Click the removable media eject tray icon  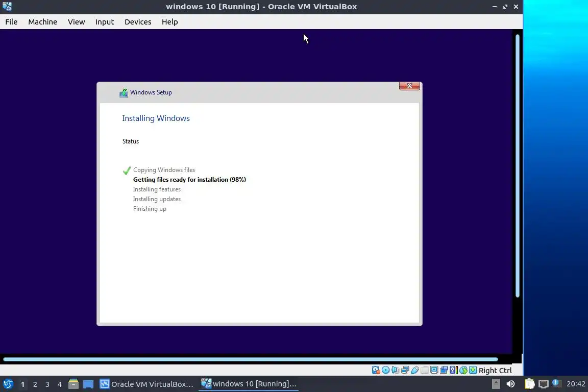496,384
